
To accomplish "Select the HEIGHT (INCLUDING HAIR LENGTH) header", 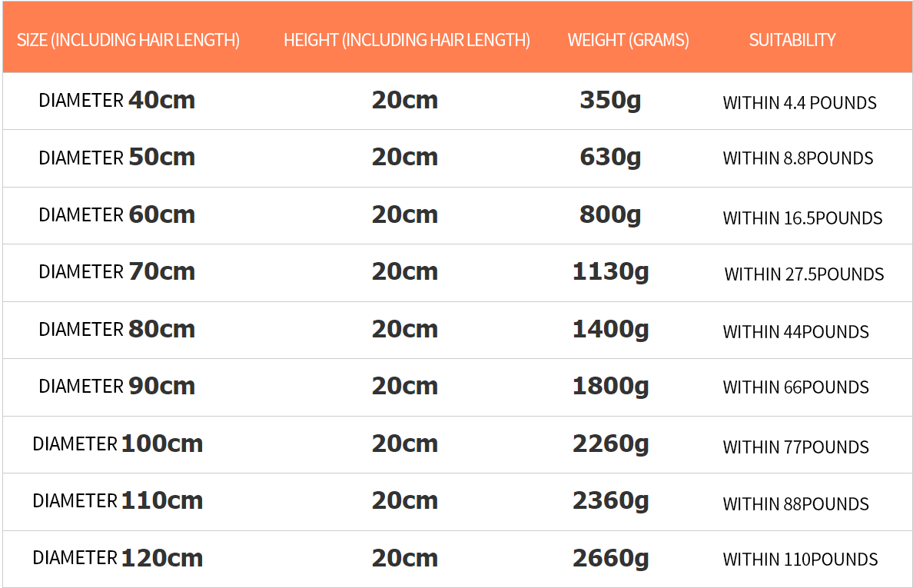I will [x=407, y=40].
